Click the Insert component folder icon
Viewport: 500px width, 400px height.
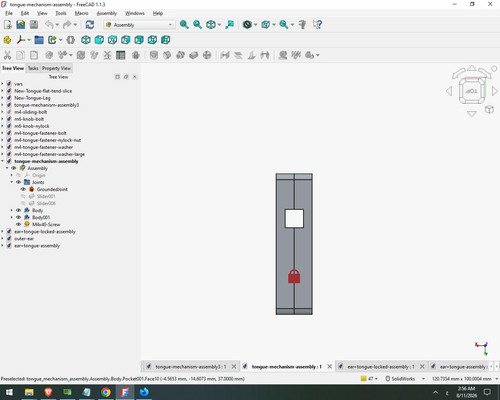coord(39,40)
